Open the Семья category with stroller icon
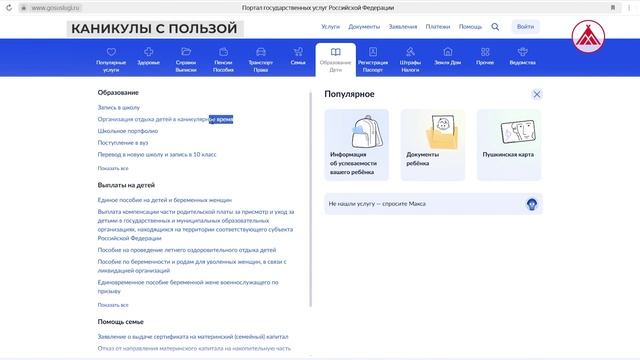 coord(298,56)
